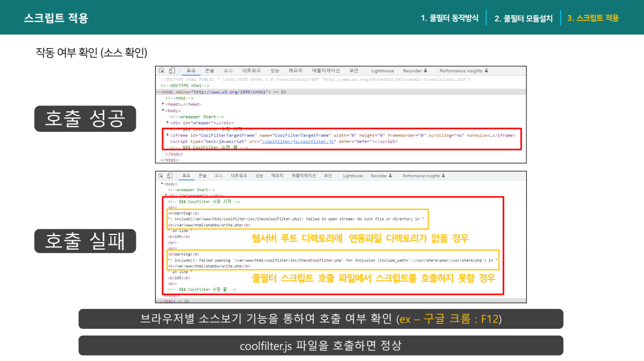Select the Recorder tab in the 호출 실패 DevTools
The height and width of the screenshot is (361, 644).
(381, 176)
